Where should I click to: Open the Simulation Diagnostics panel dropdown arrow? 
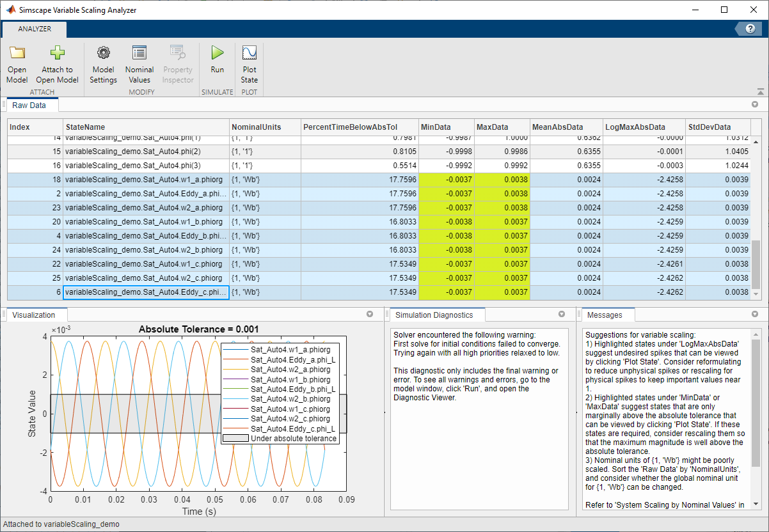click(562, 315)
